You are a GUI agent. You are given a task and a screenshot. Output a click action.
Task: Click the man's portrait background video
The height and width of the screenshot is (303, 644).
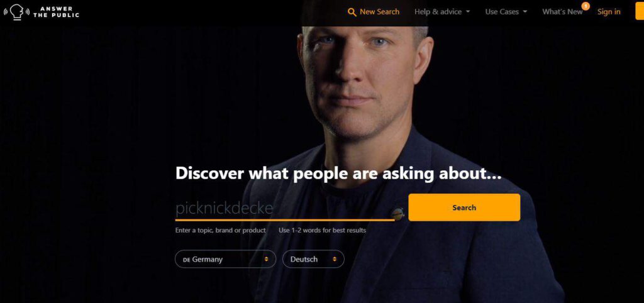pos(365,102)
